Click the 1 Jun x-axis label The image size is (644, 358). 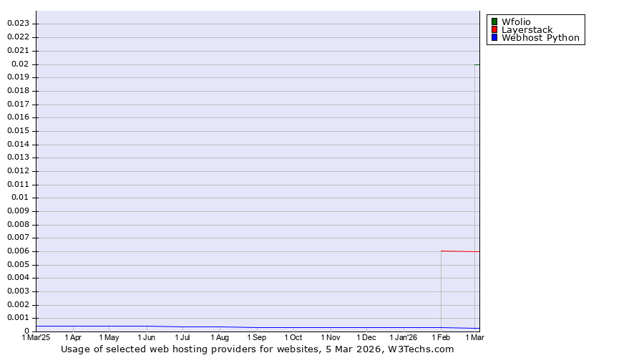point(146,337)
